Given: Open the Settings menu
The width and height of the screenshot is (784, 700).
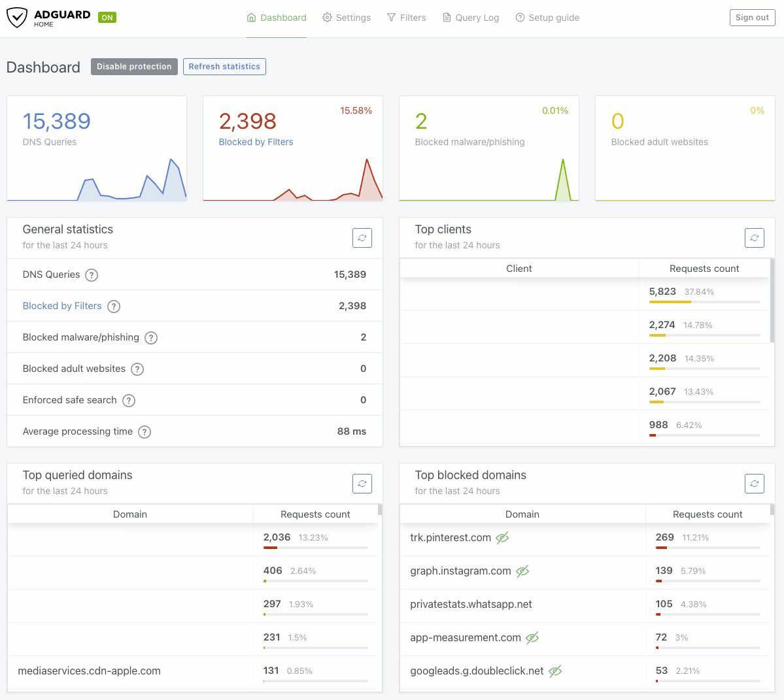Looking at the screenshot, I should coord(347,18).
